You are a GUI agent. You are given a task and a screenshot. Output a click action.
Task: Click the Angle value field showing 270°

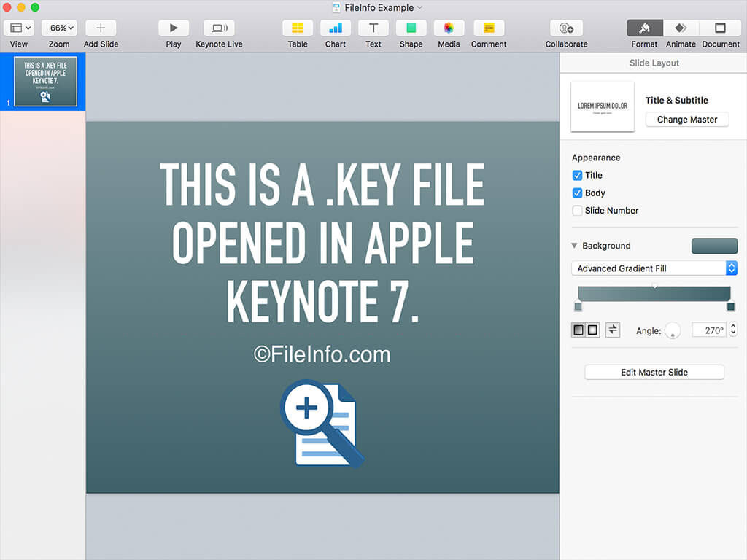tap(709, 330)
